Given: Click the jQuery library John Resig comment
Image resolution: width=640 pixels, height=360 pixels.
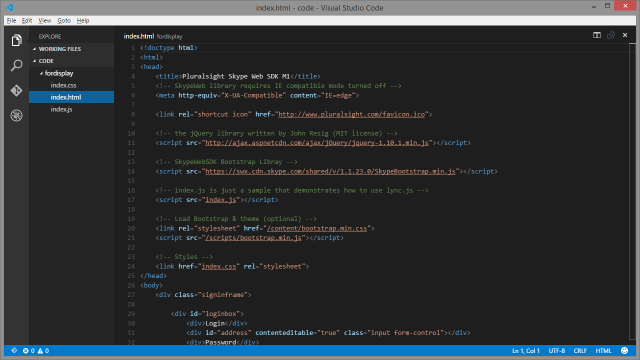Looking at the screenshot, I should click(276, 133).
